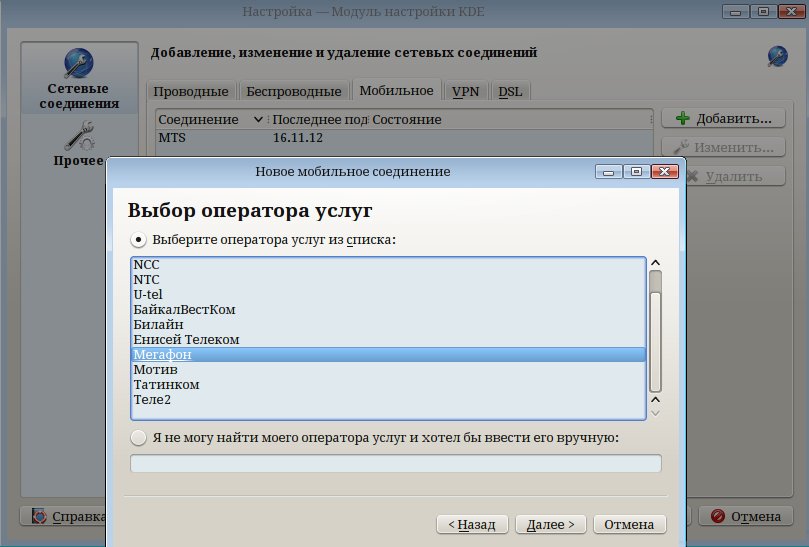Maximize the Новое мобильное соединение dialog
Image resolution: width=809 pixels, height=547 pixels.
(637, 172)
